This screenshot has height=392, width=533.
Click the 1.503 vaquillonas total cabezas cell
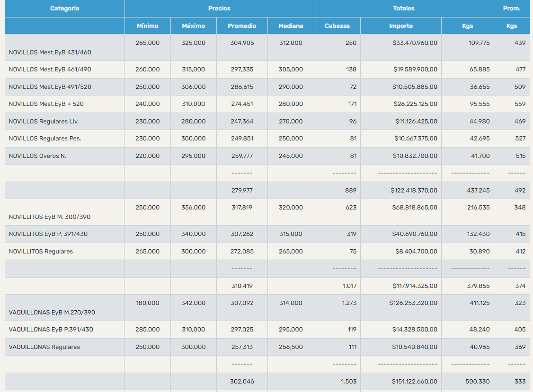tap(349, 382)
